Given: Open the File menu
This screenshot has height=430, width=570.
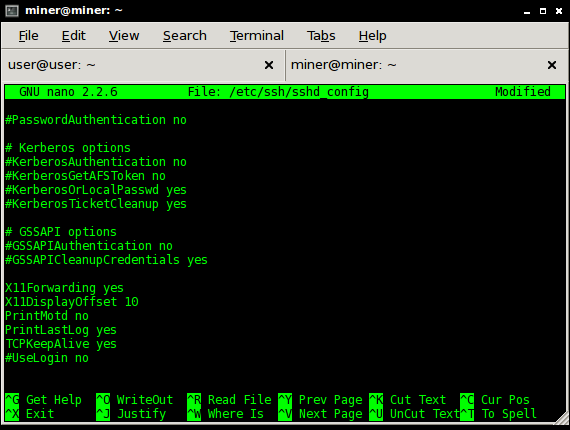Looking at the screenshot, I should pyautogui.click(x=28, y=36).
